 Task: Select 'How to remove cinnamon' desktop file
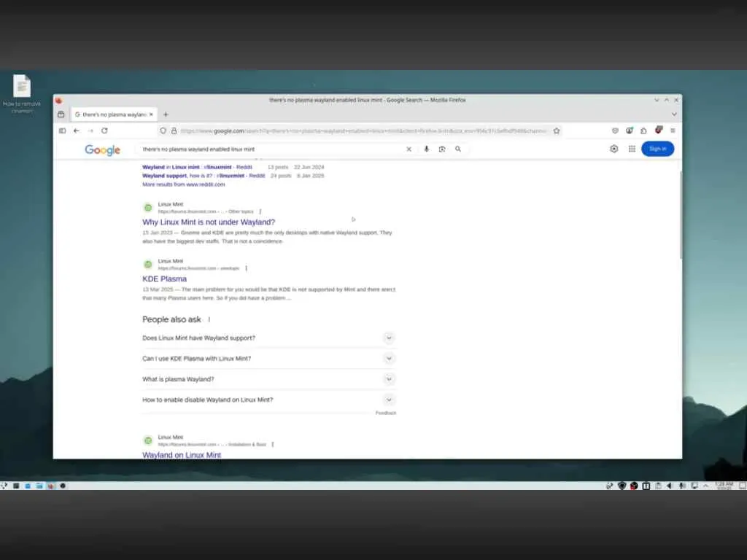click(22, 94)
